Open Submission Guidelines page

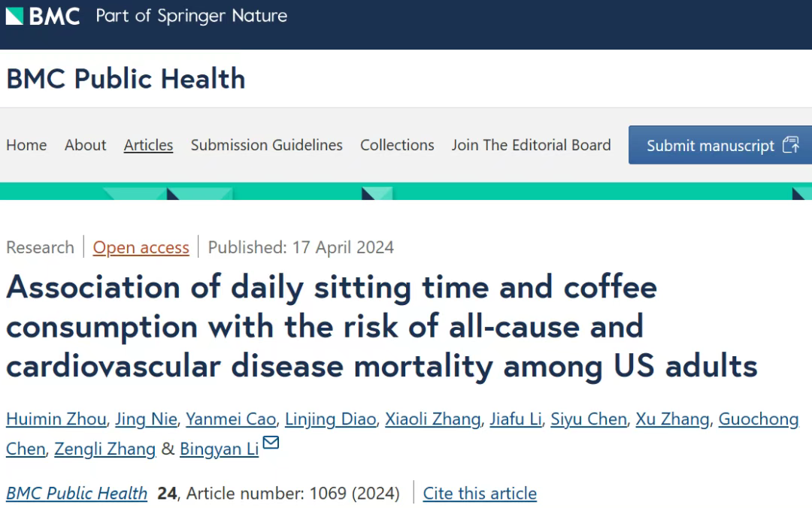(x=267, y=145)
